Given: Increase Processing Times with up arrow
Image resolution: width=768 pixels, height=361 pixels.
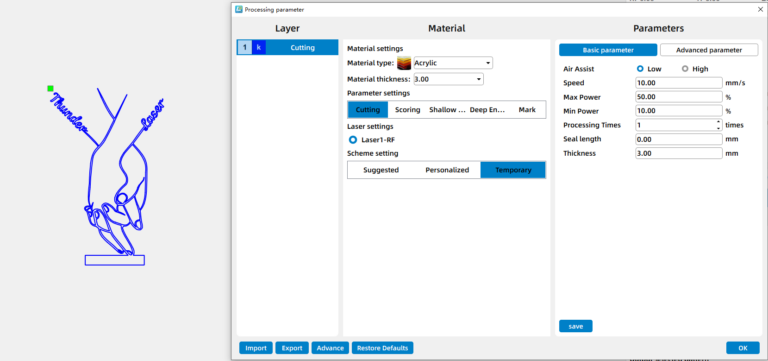Looking at the screenshot, I should coord(719,122).
